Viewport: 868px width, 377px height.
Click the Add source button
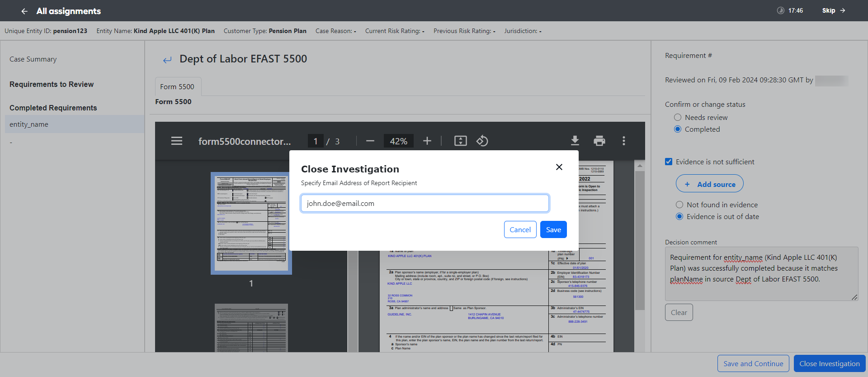[x=710, y=184]
